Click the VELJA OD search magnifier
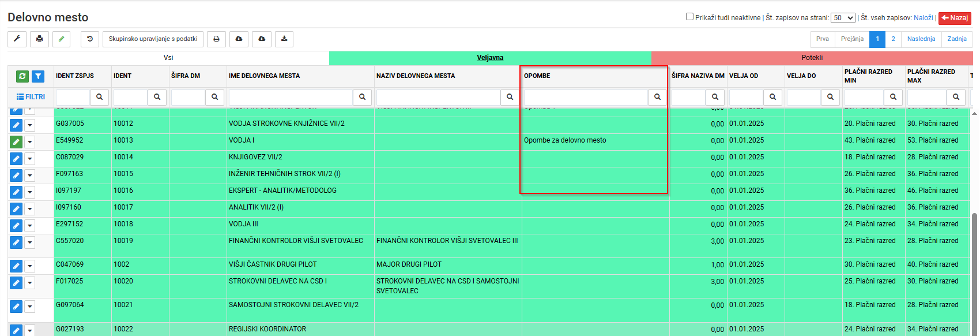 [773, 97]
